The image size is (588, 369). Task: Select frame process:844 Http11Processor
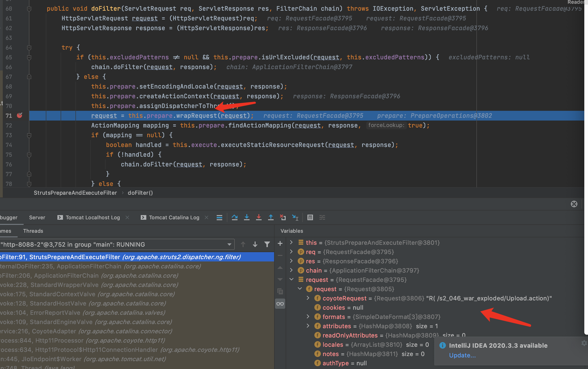[137, 340]
